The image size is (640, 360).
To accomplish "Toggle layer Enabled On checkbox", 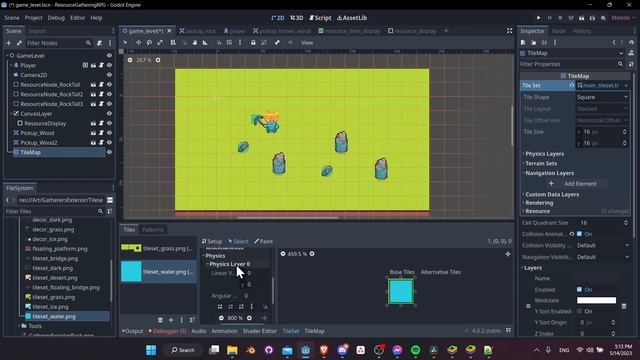I will (579, 289).
